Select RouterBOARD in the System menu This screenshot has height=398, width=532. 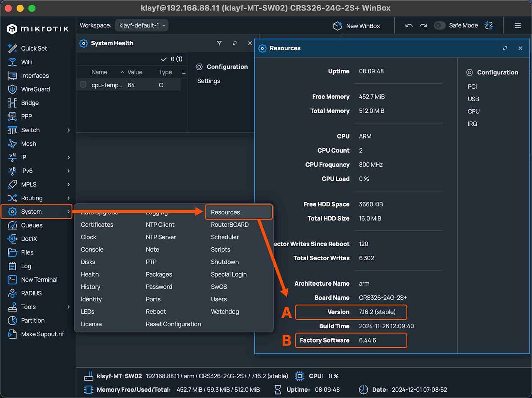[230, 225]
